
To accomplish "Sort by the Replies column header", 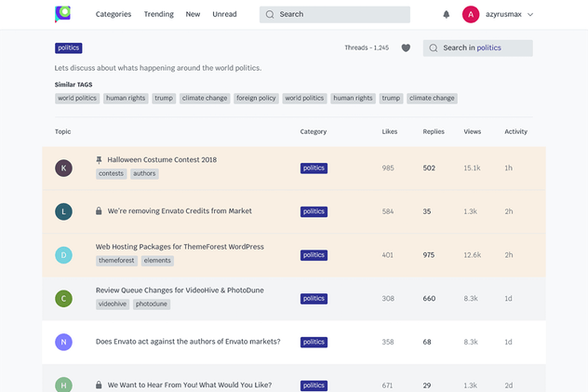I will point(434,131).
